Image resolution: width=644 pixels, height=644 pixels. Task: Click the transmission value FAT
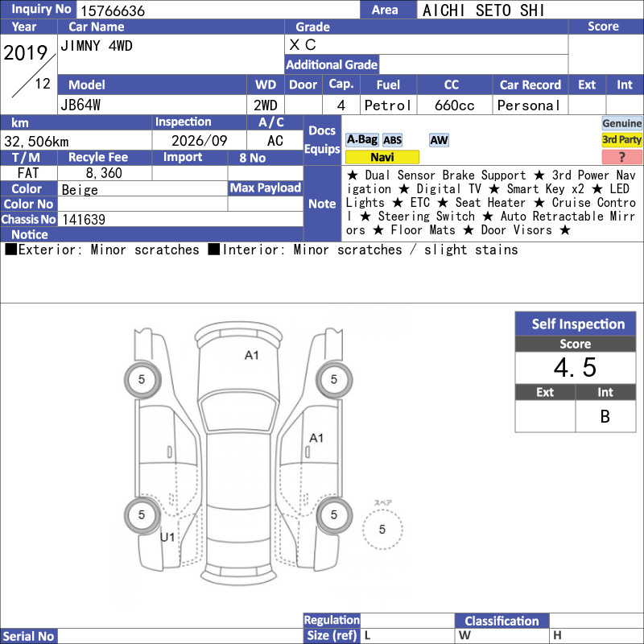(28, 173)
